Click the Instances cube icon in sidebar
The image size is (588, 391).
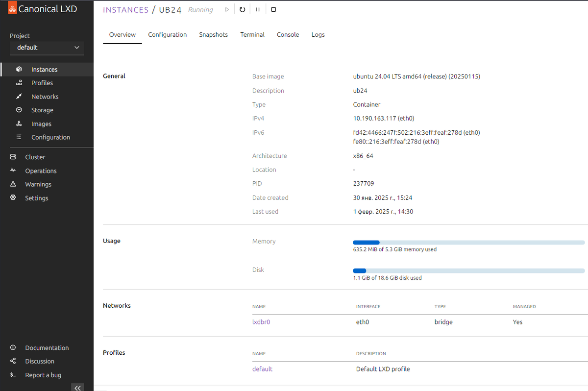pyautogui.click(x=19, y=70)
